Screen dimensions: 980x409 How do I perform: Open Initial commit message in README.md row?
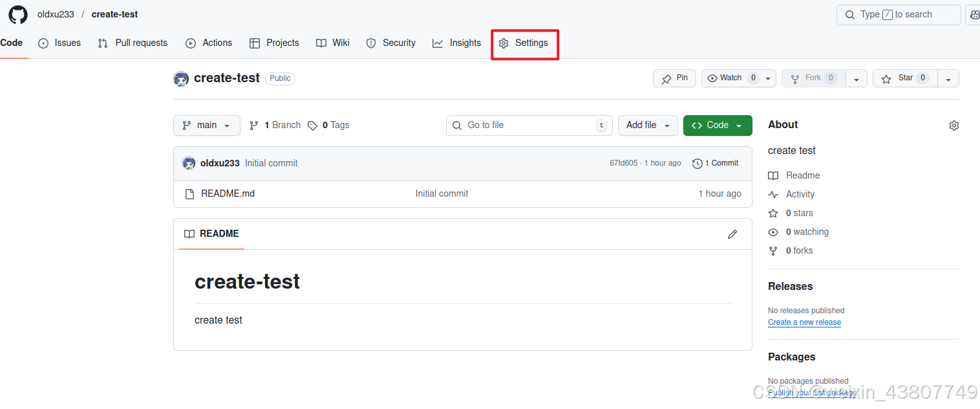442,193
